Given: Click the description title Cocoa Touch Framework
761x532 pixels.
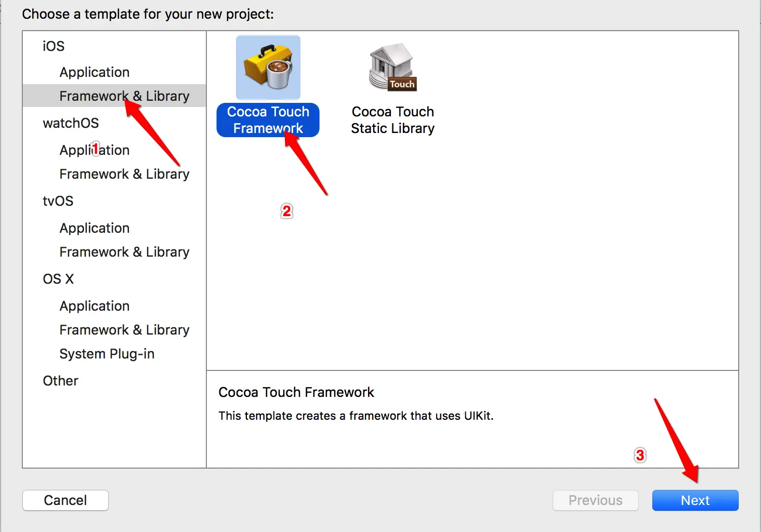Looking at the screenshot, I should tap(296, 392).
